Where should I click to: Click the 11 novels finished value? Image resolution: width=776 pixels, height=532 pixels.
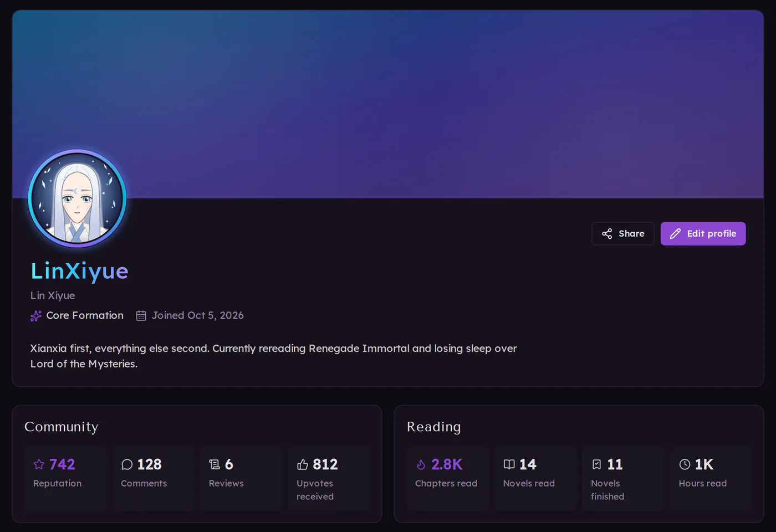pos(615,464)
